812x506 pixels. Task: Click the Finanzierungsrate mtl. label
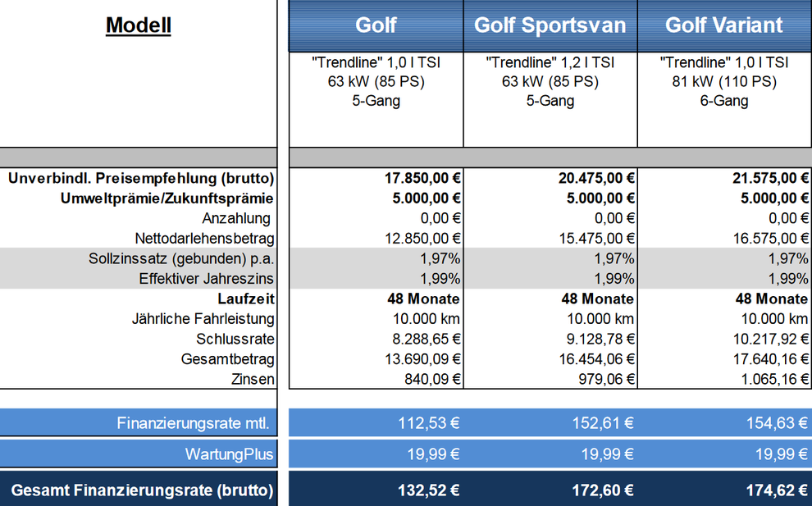194,423
